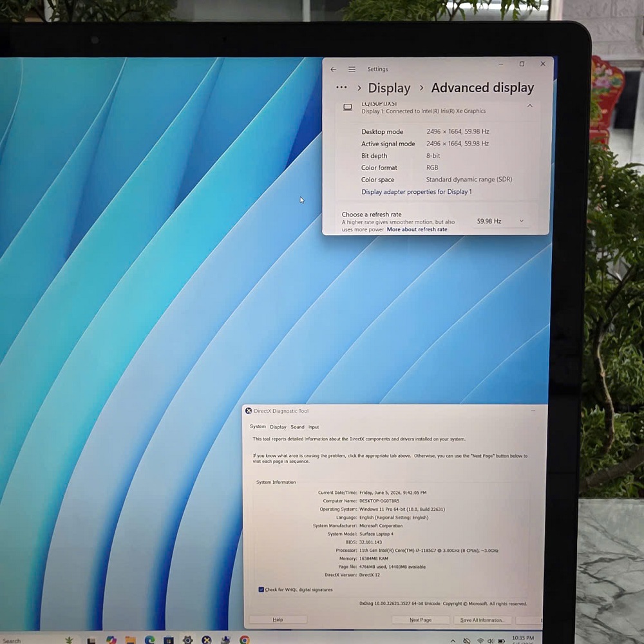Image resolution: width=644 pixels, height=644 pixels.
Task: Minimize the Settings window
Action: coord(500,64)
